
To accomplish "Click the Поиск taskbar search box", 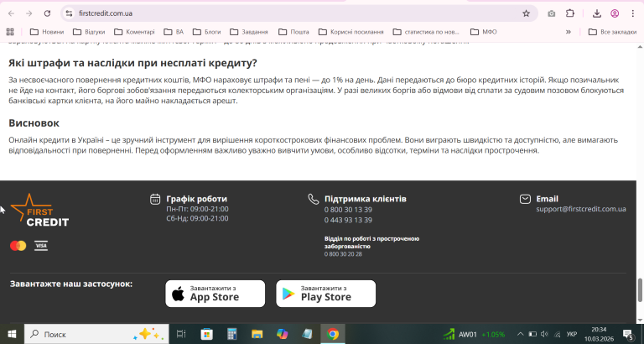I will (96, 334).
